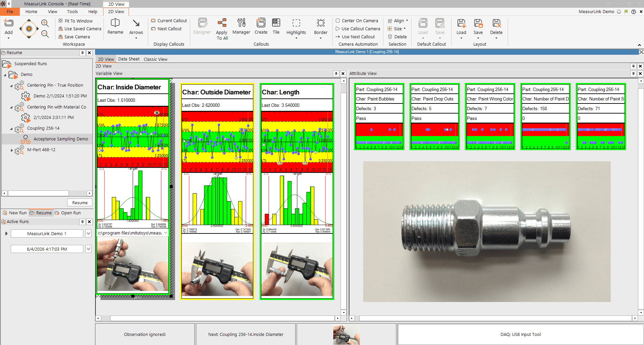Click the Outside Diameter caliper photo
The width and height of the screenshot is (644, 345).
pyautogui.click(x=217, y=269)
